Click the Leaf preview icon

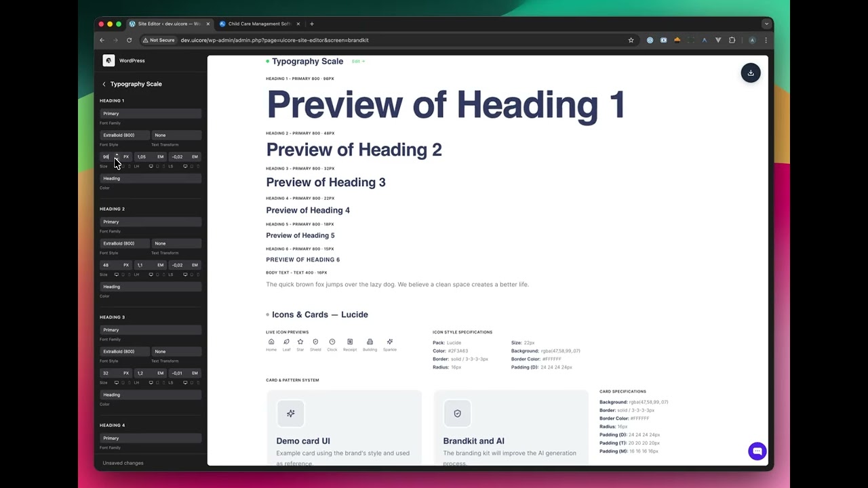[286, 342]
